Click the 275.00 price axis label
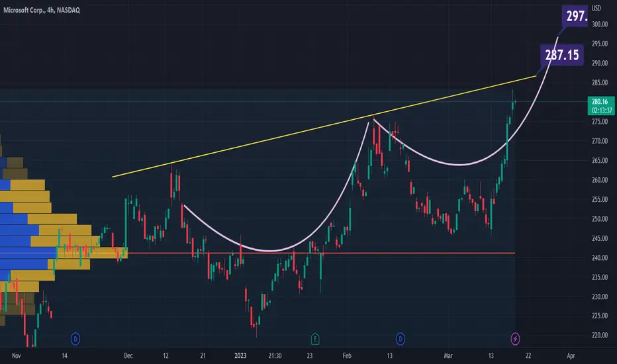Image resolution: width=617 pixels, height=364 pixels. tap(600, 122)
